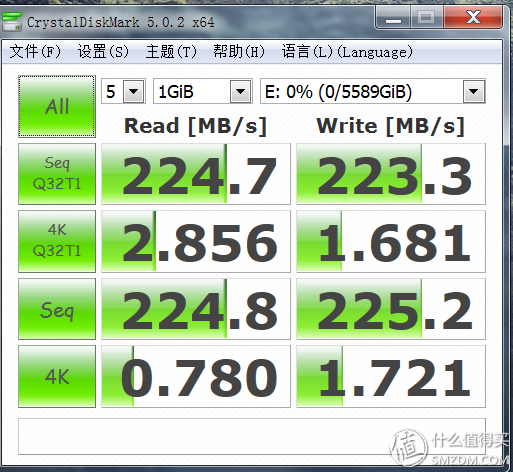Image resolution: width=513 pixels, height=472 pixels.
Task: Start the 4K Q32T1 test
Action: 57,241
